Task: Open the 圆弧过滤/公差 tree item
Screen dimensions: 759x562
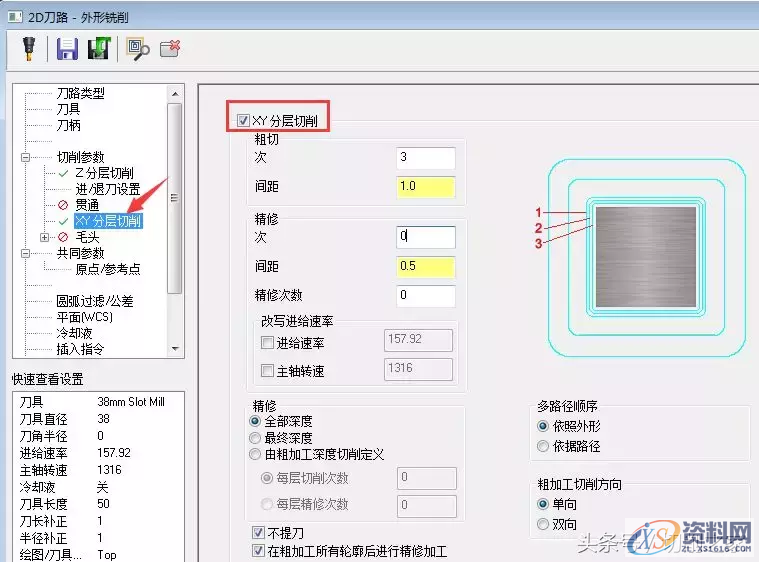Action: [95, 301]
